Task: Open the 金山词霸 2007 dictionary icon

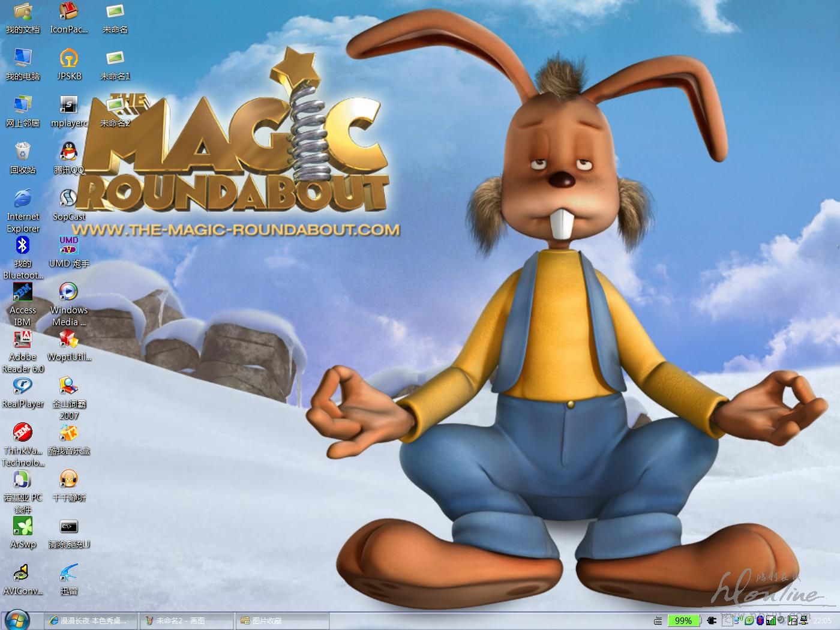Action: (69, 386)
